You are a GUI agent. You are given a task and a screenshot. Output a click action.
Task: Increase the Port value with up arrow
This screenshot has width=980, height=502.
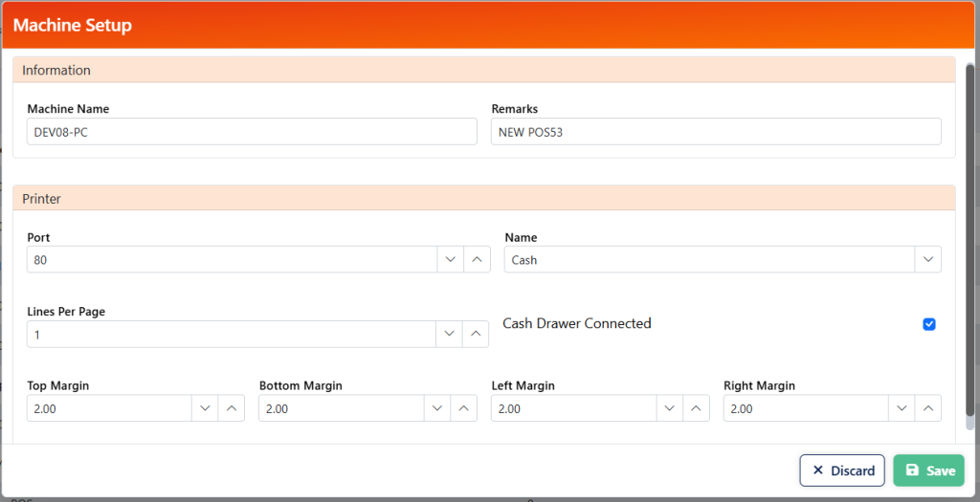[477, 260]
